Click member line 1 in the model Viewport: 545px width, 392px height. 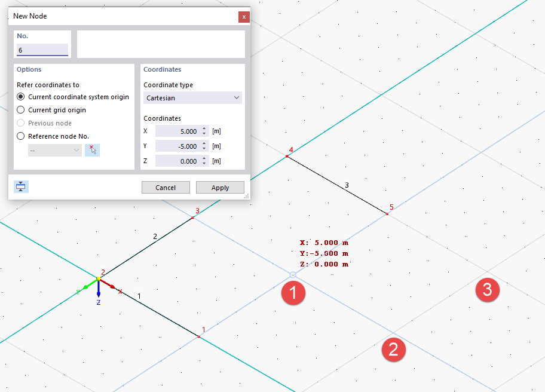(x=148, y=307)
